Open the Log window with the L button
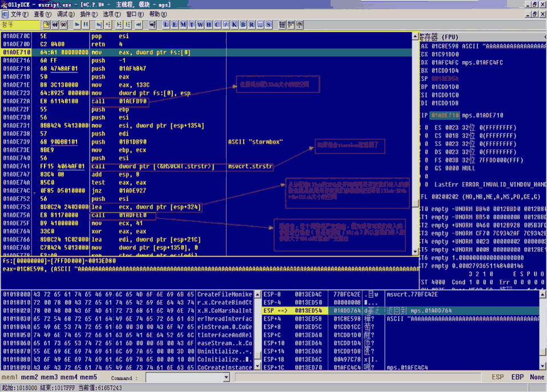 coord(166,25)
